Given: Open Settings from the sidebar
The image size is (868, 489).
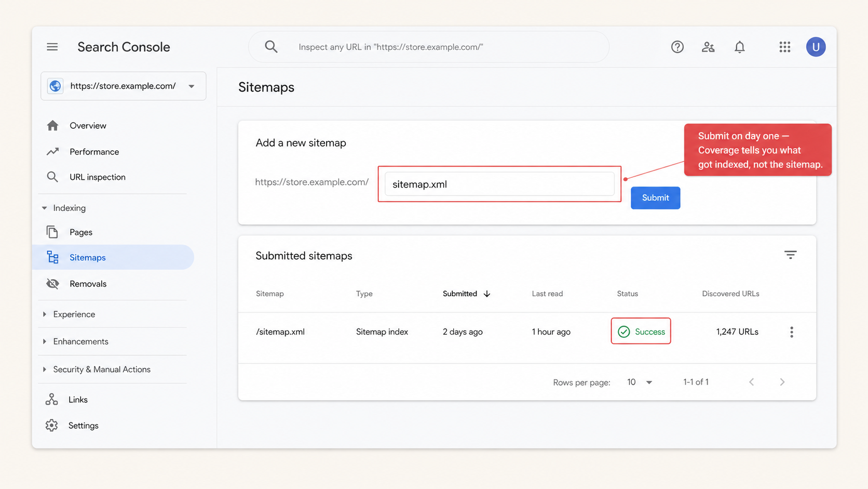Looking at the screenshot, I should click(x=84, y=425).
